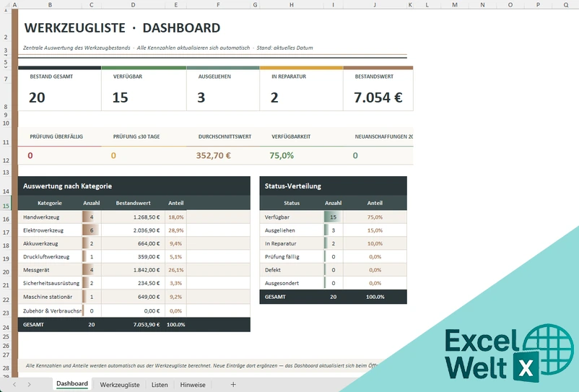Select the Akkuwerkzeug category cell
Image resolution: width=579 pixels, height=392 pixels.
coord(50,243)
